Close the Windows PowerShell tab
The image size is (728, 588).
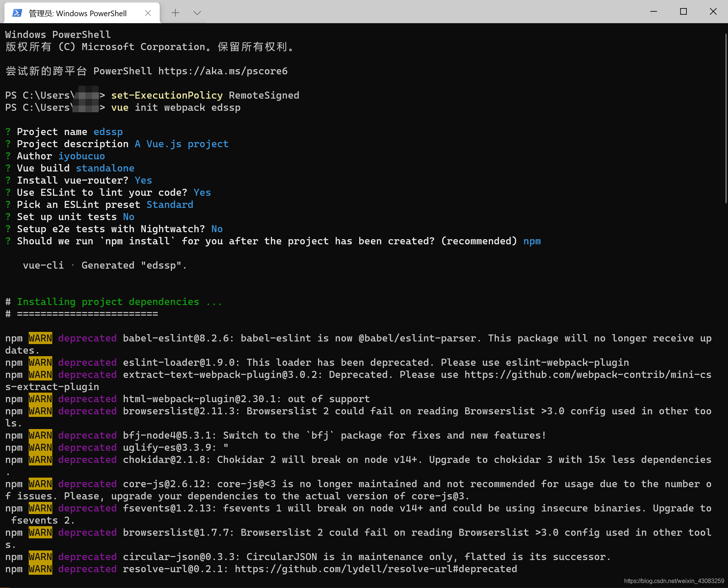tap(148, 13)
